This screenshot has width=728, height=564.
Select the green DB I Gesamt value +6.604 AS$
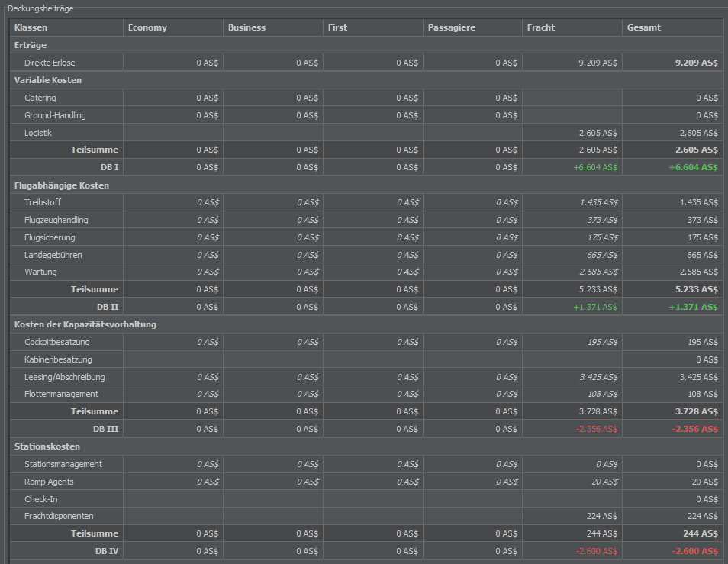693,167
